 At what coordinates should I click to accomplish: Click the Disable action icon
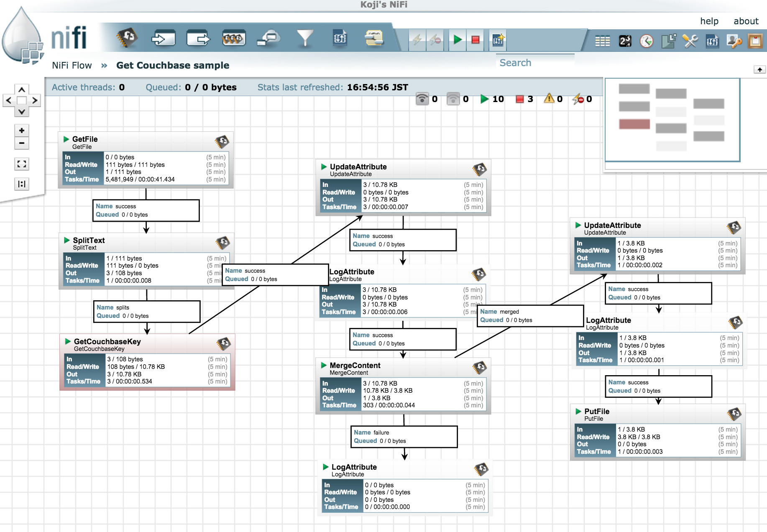click(435, 40)
